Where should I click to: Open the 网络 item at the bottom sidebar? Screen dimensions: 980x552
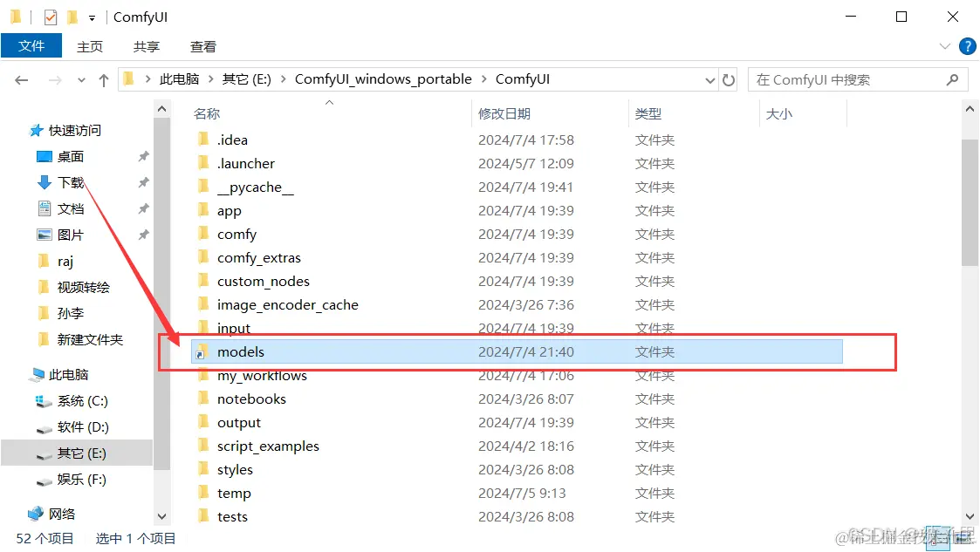[62, 512]
